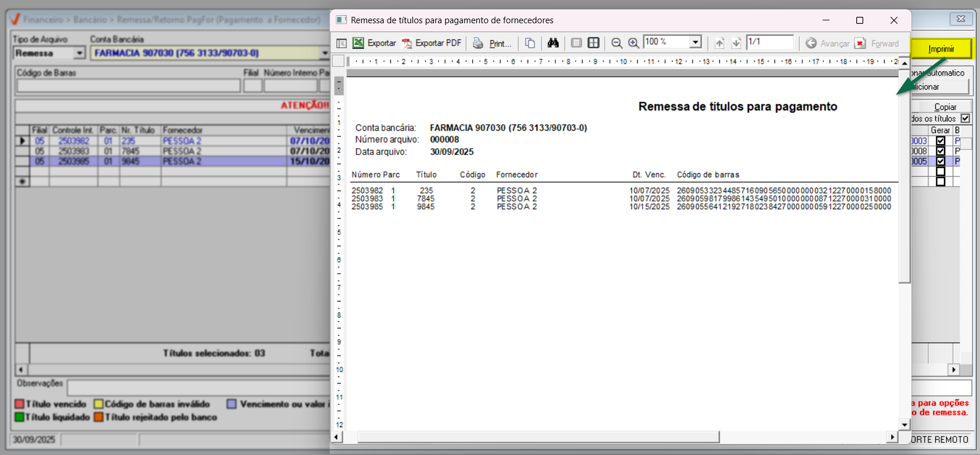Open the Conta Bancária FARMACIA dropdown
Screen dimensions: 980x455
[x=325, y=53]
